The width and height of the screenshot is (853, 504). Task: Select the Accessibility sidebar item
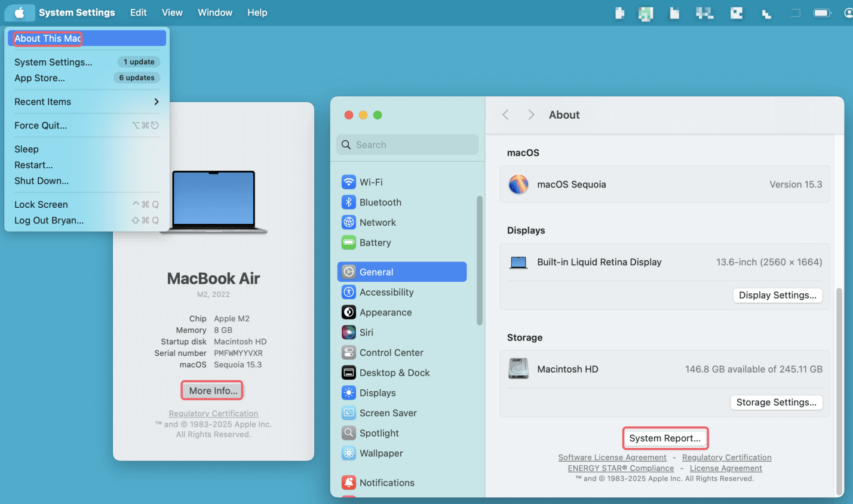[x=386, y=292]
